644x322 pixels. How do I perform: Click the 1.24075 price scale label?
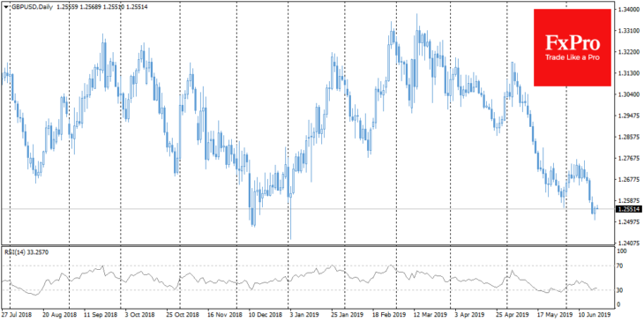[x=627, y=243]
